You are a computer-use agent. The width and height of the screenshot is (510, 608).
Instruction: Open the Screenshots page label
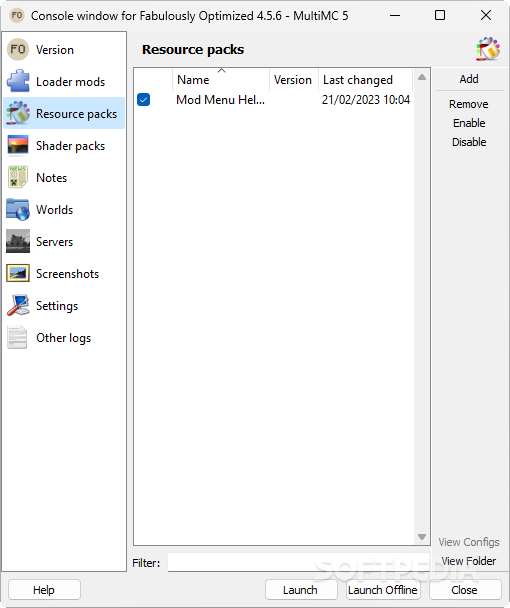click(x=67, y=274)
